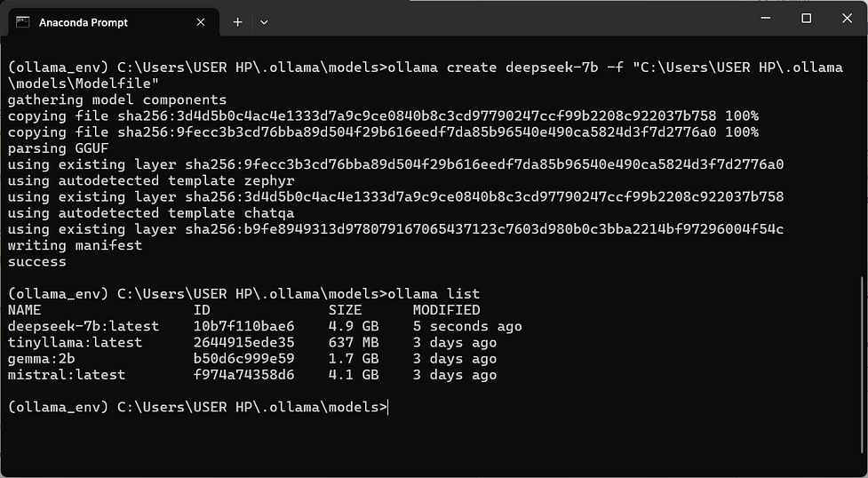Close the Anaconda Prompt tab
This screenshot has height=478, width=868.
click(x=201, y=22)
